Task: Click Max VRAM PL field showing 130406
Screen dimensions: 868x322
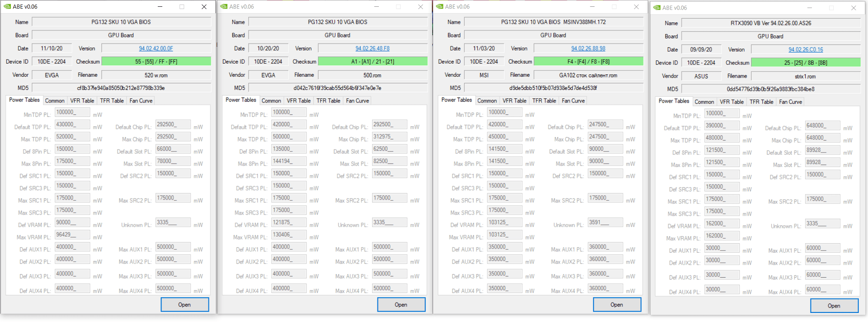Action: point(289,235)
